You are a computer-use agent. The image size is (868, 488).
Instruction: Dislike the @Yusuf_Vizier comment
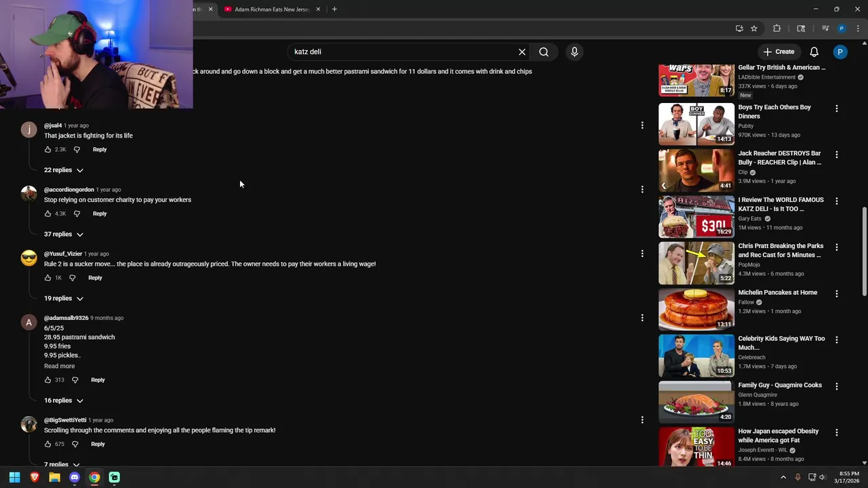[x=73, y=278]
